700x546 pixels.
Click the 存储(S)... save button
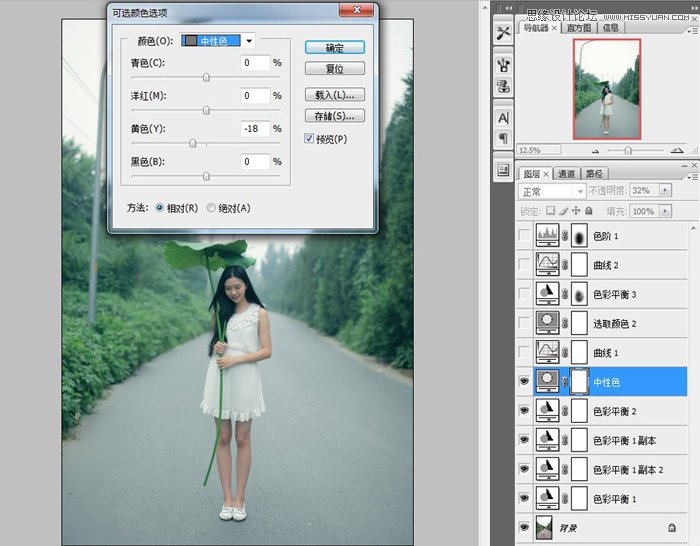point(334,116)
